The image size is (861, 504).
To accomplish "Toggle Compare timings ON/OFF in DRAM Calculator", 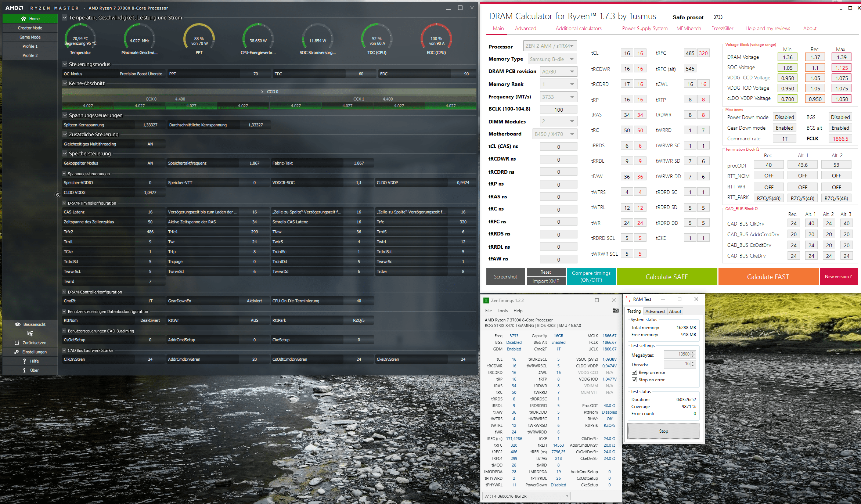I will [x=591, y=276].
